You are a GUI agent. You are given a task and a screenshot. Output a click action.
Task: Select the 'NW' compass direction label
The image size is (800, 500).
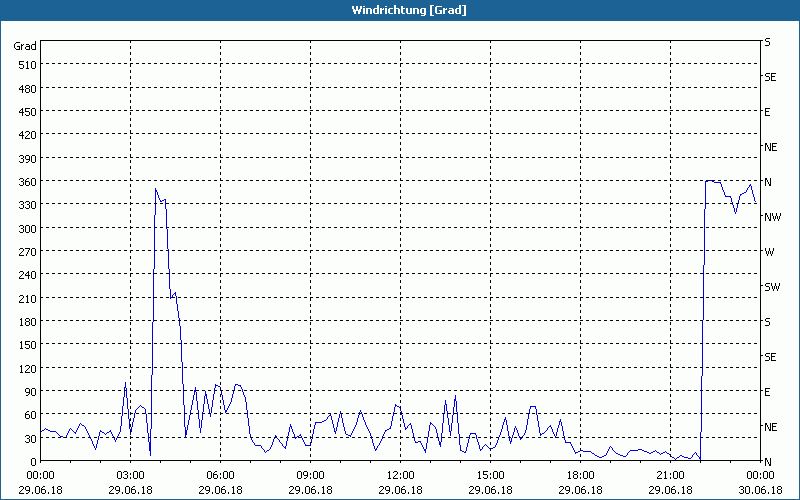click(772, 217)
